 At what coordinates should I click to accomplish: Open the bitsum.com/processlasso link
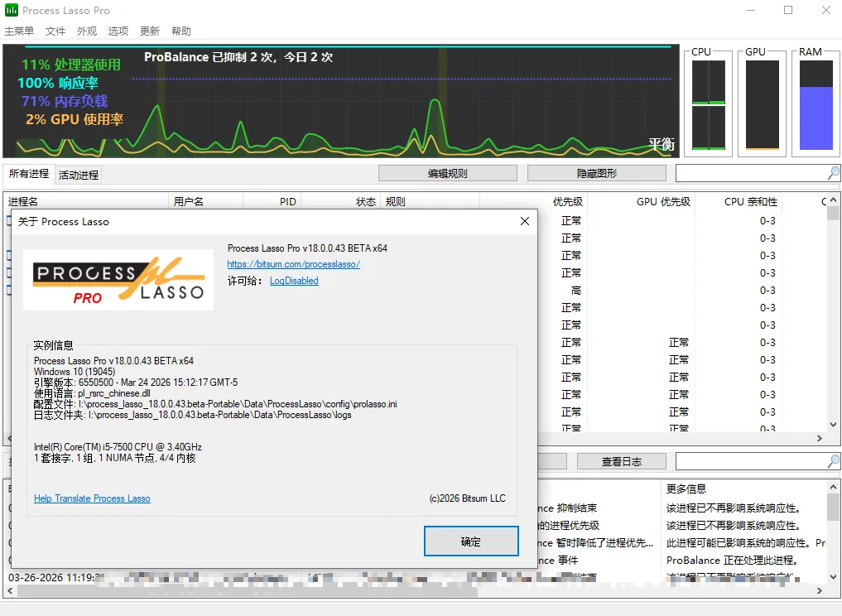tap(292, 264)
